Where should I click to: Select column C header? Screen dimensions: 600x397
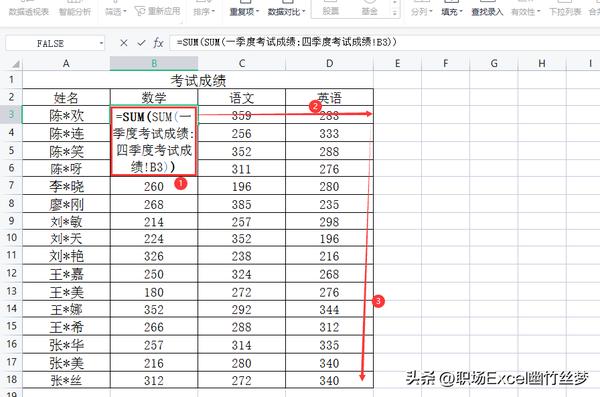(242, 64)
